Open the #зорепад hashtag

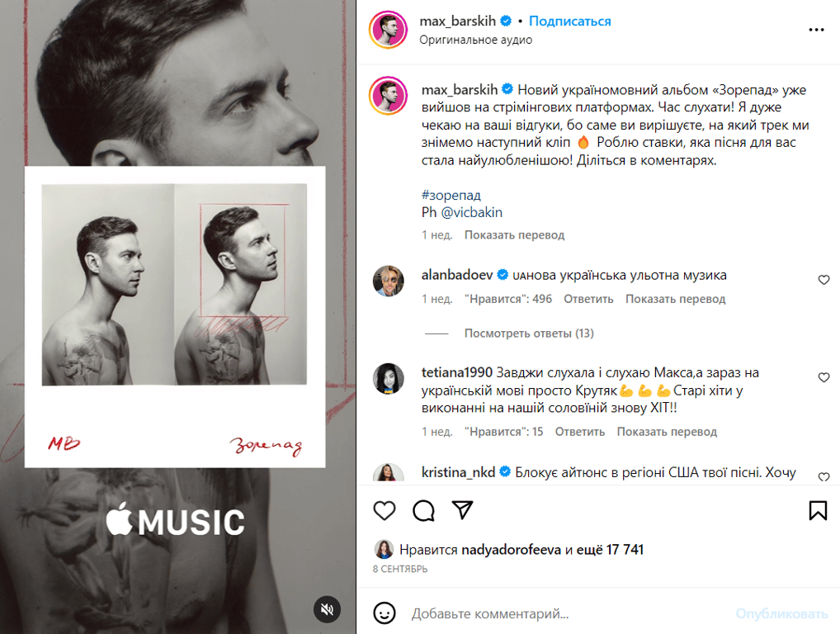(451, 196)
